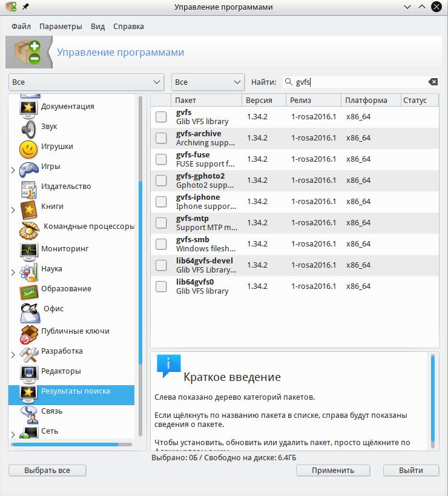This screenshot has width=448, height=496.
Task: Click the Мониторинг monitor icon
Action: pyautogui.click(x=28, y=252)
